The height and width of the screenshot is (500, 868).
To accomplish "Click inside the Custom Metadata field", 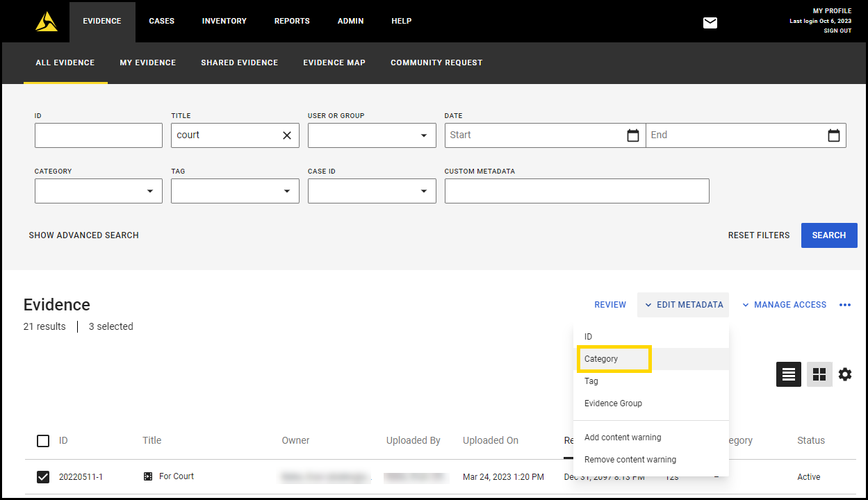I will tap(577, 191).
